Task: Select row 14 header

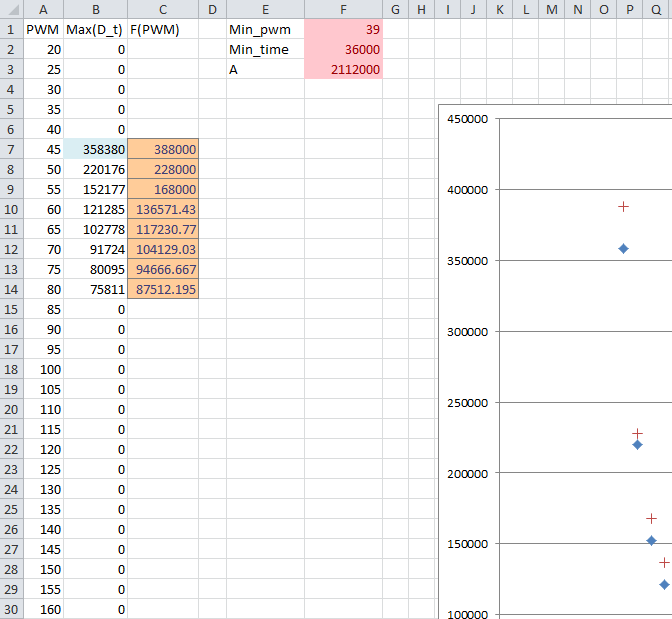Action: click(11, 289)
